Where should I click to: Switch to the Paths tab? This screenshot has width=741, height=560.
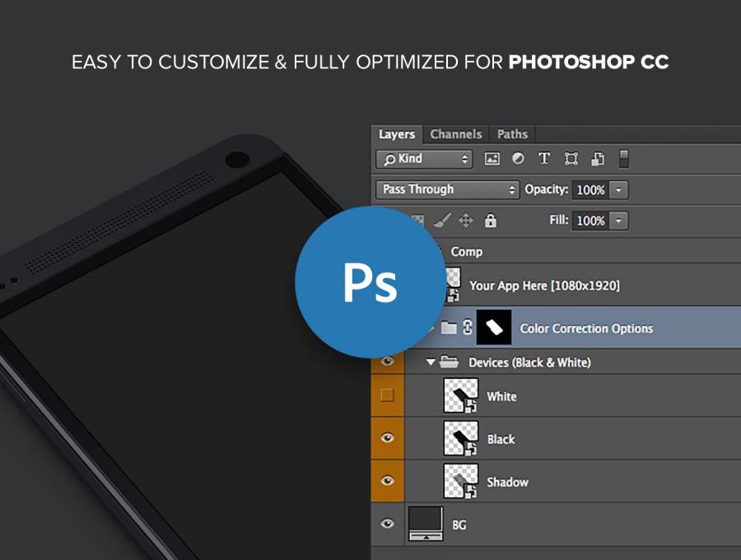[512, 134]
